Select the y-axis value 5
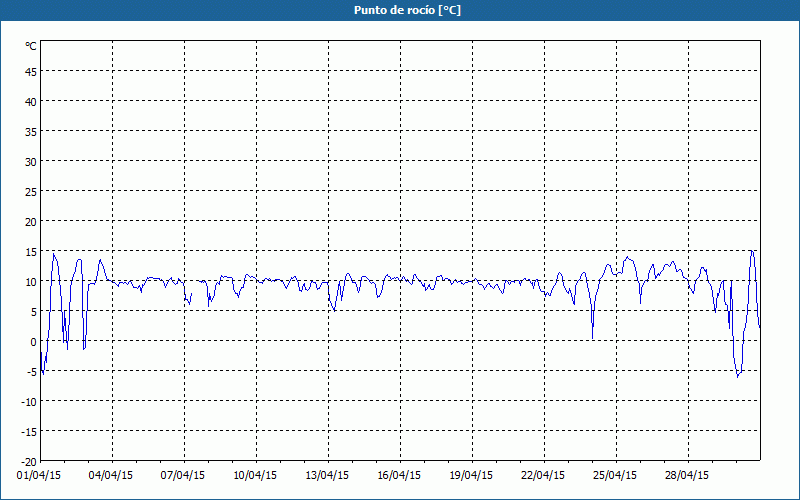Image resolution: width=800 pixels, height=500 pixels. point(34,312)
